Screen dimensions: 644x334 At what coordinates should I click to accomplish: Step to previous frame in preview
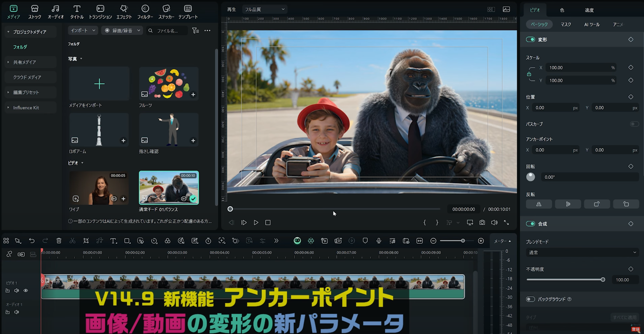231,222
